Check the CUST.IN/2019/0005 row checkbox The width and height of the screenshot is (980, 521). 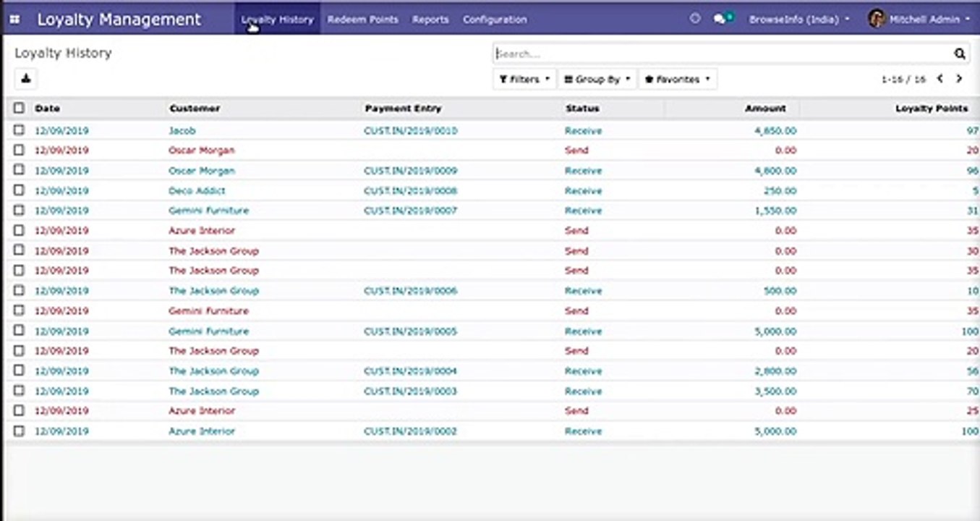pyautogui.click(x=19, y=331)
